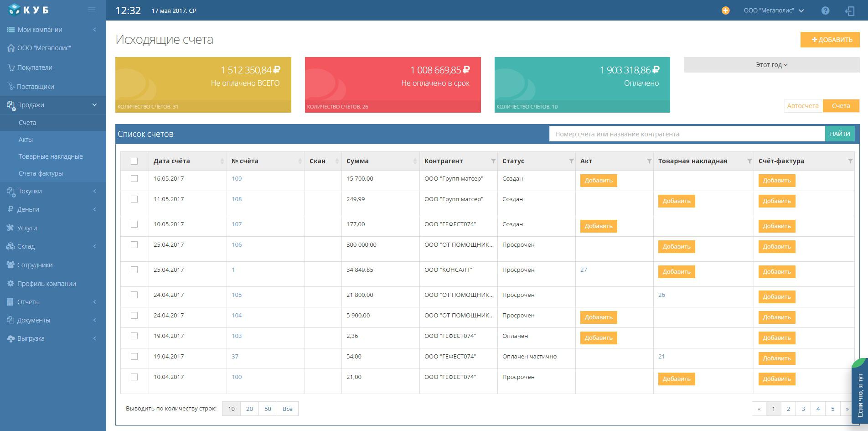Click the orange plus icon in the header
The width and height of the screenshot is (868, 431).
(x=725, y=10)
